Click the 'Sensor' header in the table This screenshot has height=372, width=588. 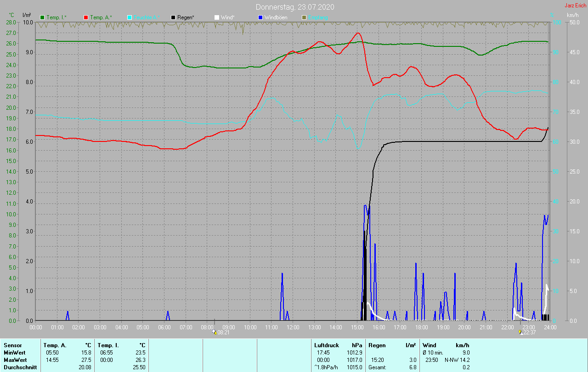click(12, 345)
